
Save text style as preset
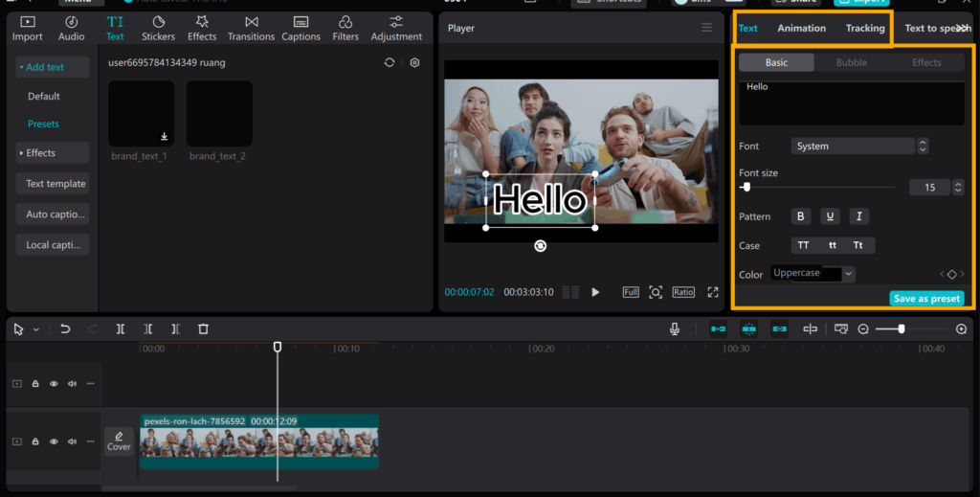pyautogui.click(x=926, y=298)
